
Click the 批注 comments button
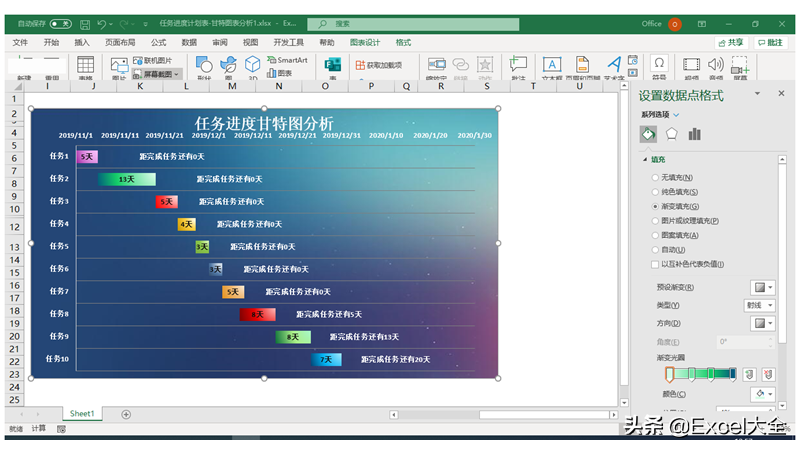coord(770,43)
